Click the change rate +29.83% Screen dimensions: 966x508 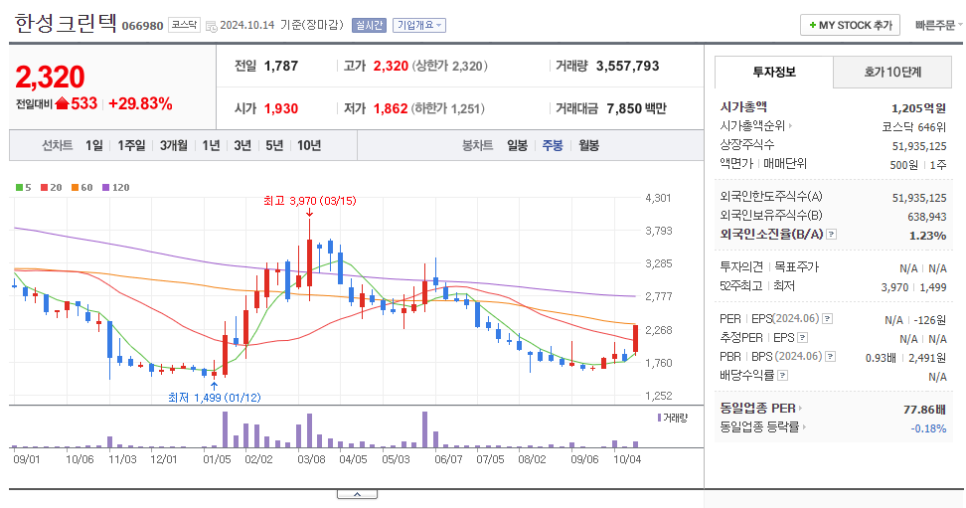coord(140,103)
